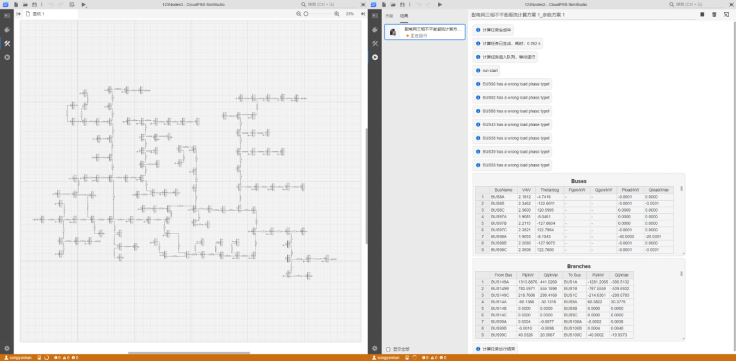Collapse left panel with arrow beside sheet tab
737x362 pixels.
tap(19, 14)
